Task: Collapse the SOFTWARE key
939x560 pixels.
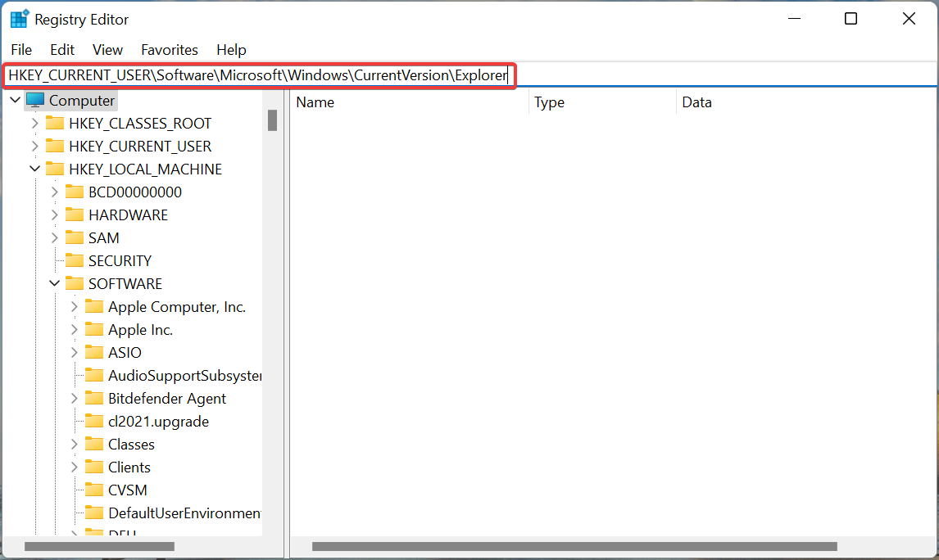Action: point(54,283)
